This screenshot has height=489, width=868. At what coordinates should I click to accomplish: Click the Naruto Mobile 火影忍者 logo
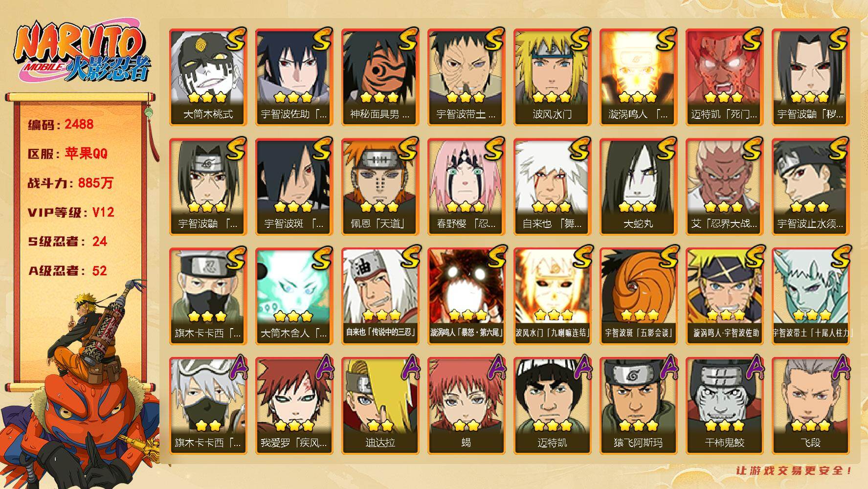pos(81,52)
